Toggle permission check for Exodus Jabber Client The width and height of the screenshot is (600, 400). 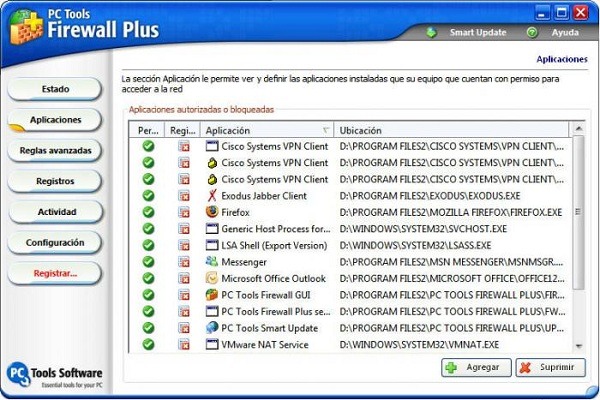(148, 195)
